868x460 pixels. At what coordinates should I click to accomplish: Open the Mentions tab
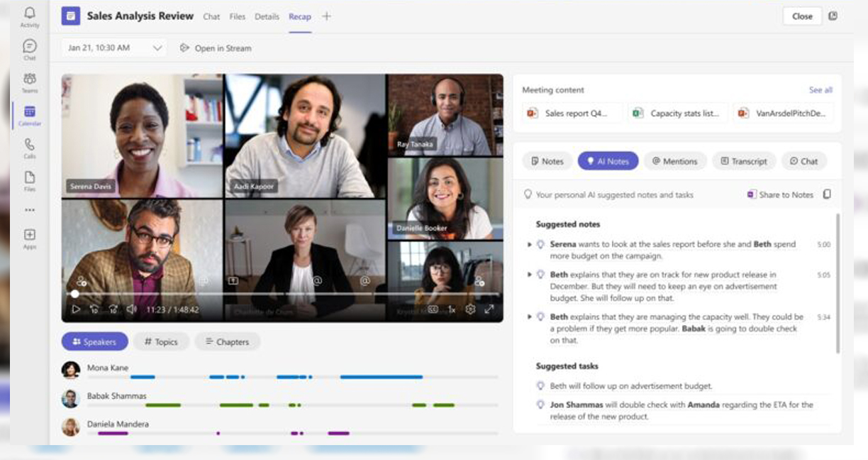click(x=675, y=161)
